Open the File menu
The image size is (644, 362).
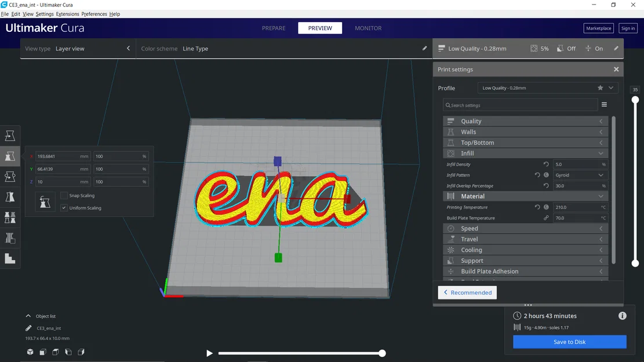pos(5,14)
